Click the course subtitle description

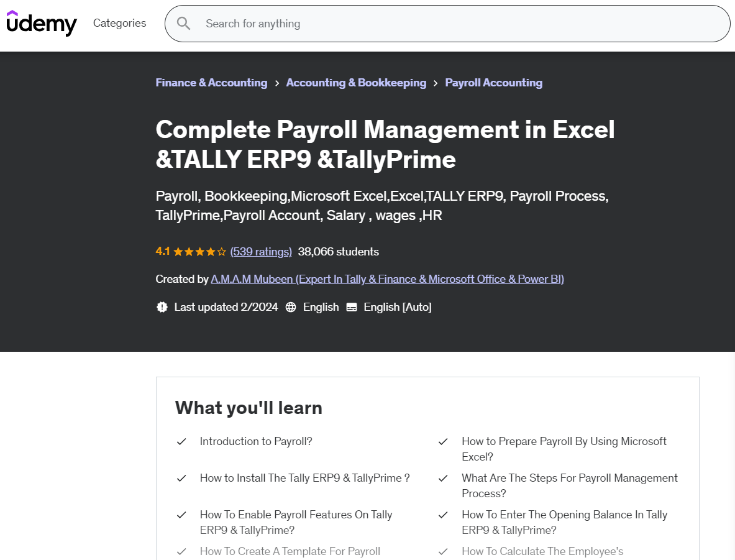click(382, 206)
